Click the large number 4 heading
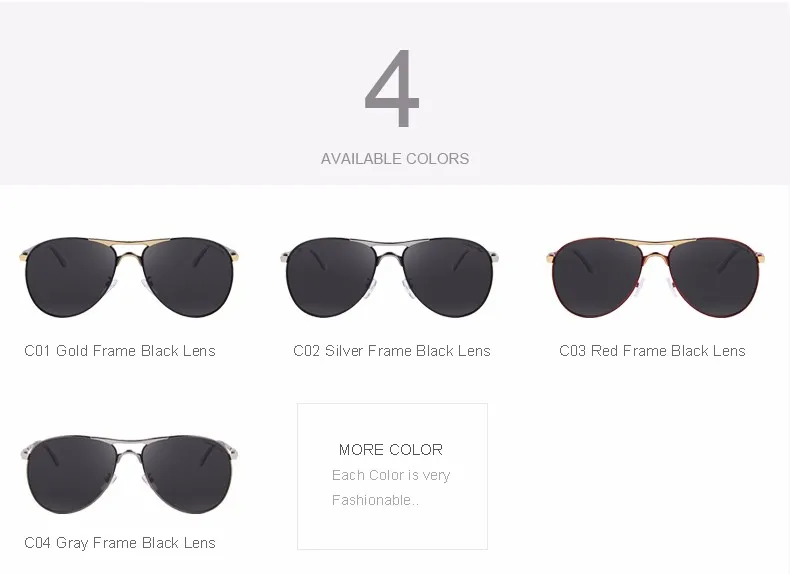 pos(392,88)
